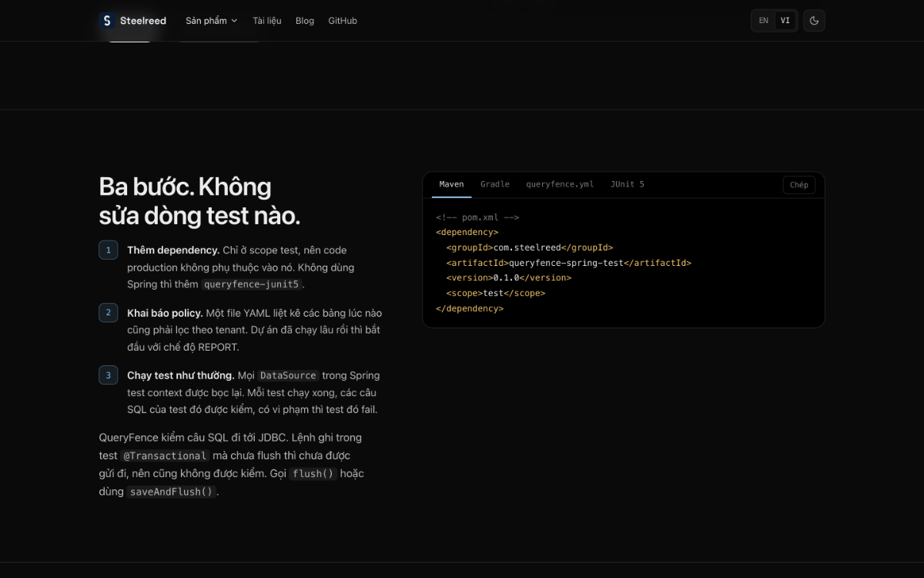924x578 pixels.
Task: Click the groupId line com.steelreed
Action: point(530,247)
